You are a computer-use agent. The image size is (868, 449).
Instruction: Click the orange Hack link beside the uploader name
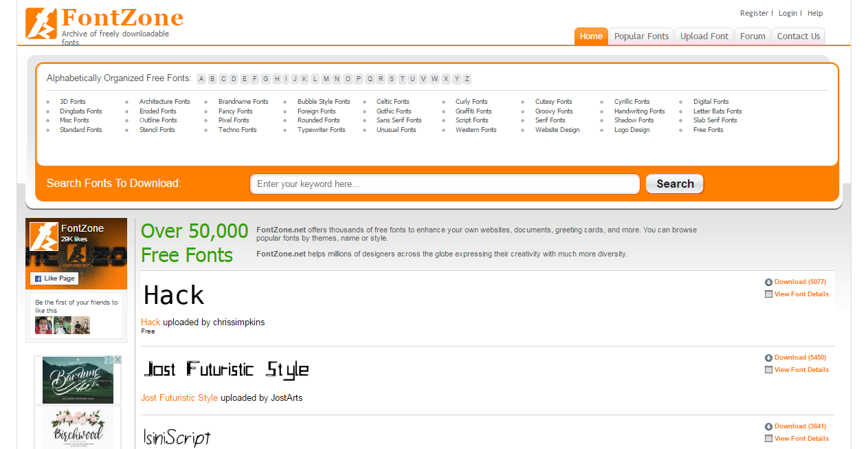[151, 322]
